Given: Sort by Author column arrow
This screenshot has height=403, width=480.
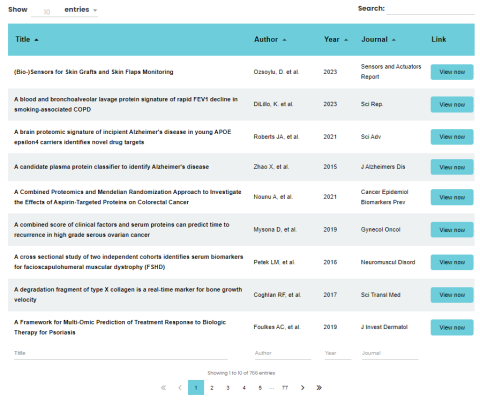Looking at the screenshot, I should [284, 40].
